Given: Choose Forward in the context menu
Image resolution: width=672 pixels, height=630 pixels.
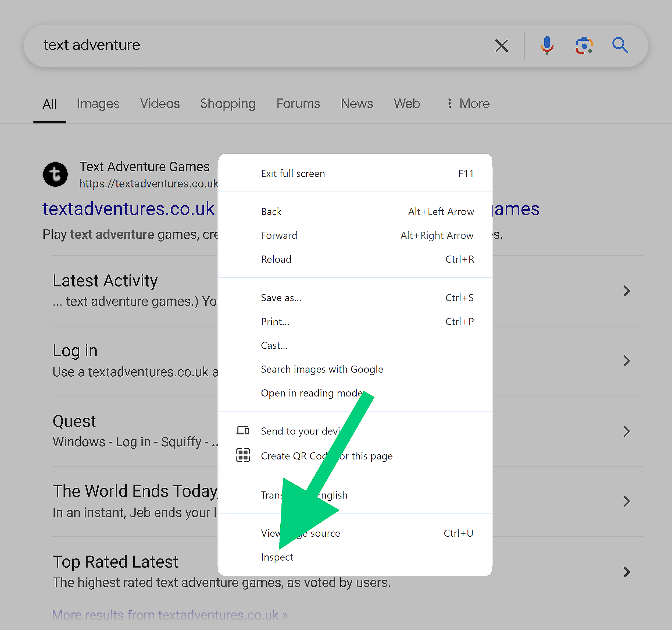Looking at the screenshot, I should point(355,235).
